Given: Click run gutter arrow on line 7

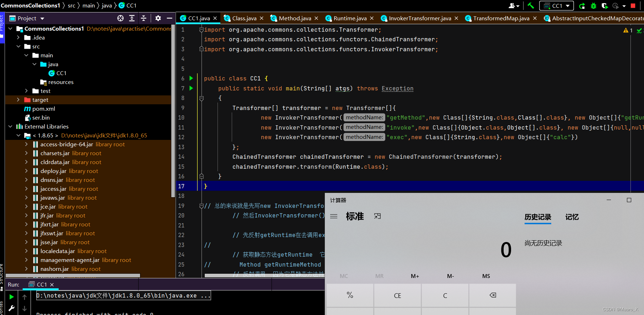Looking at the screenshot, I should [191, 88].
